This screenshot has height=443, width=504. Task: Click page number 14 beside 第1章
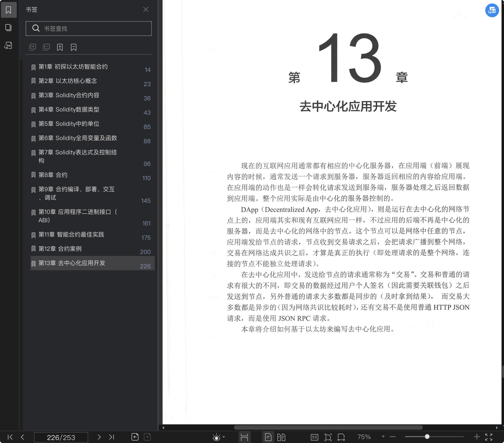(148, 70)
